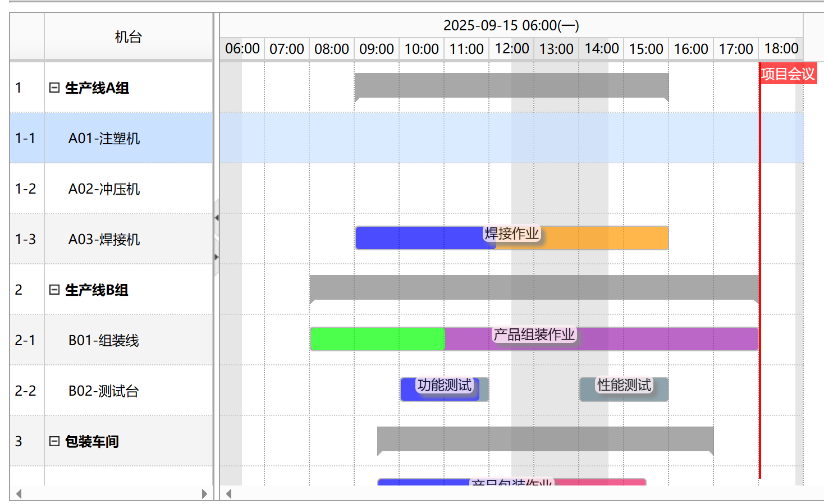Click the 12:00 time column header
The width and height of the screenshot is (824, 504).
tap(511, 49)
